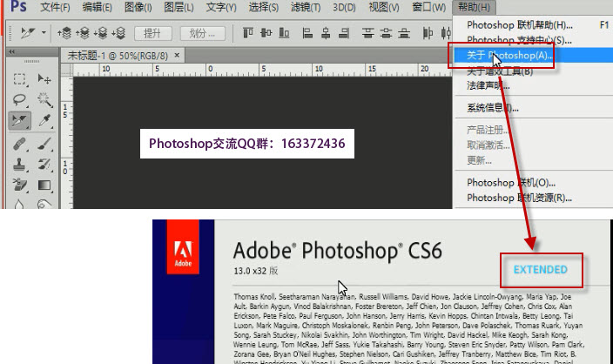Choose 法律声明... menu item
This screenshot has width=613, height=364.
[x=533, y=85]
